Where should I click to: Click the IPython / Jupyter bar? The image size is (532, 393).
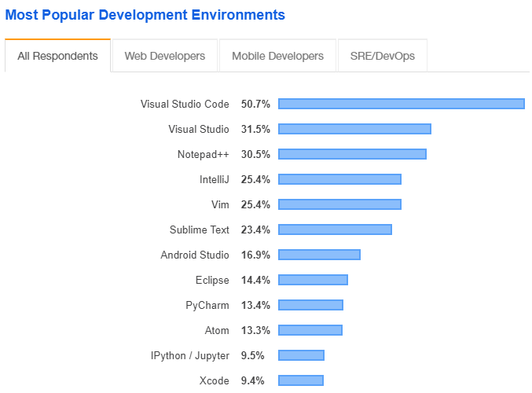tap(301, 355)
